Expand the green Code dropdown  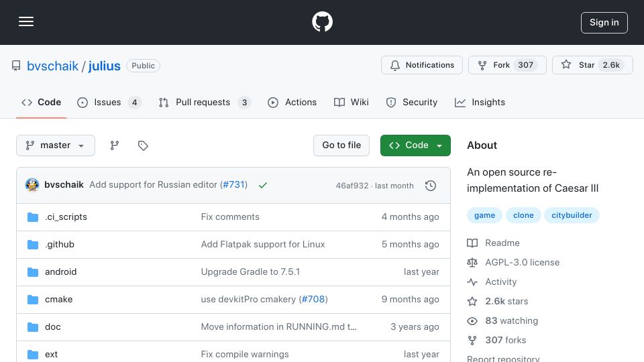click(x=415, y=145)
